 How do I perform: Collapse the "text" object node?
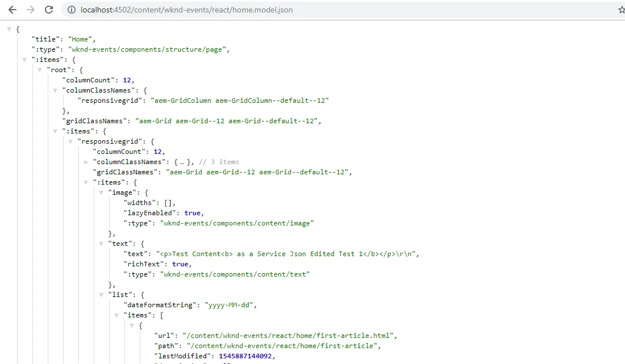[x=101, y=244]
